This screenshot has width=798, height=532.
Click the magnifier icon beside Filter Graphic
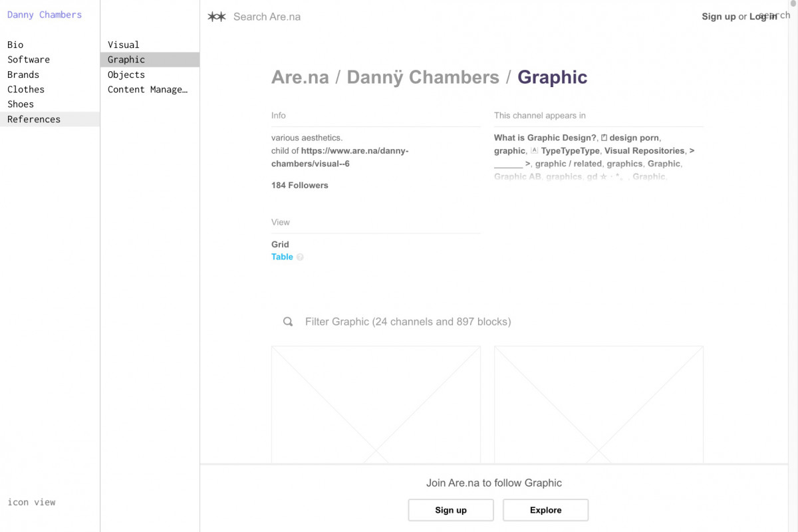click(x=288, y=322)
